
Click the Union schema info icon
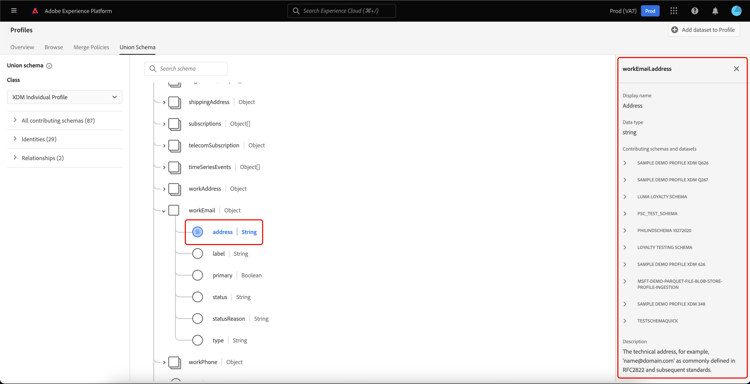tap(49, 66)
